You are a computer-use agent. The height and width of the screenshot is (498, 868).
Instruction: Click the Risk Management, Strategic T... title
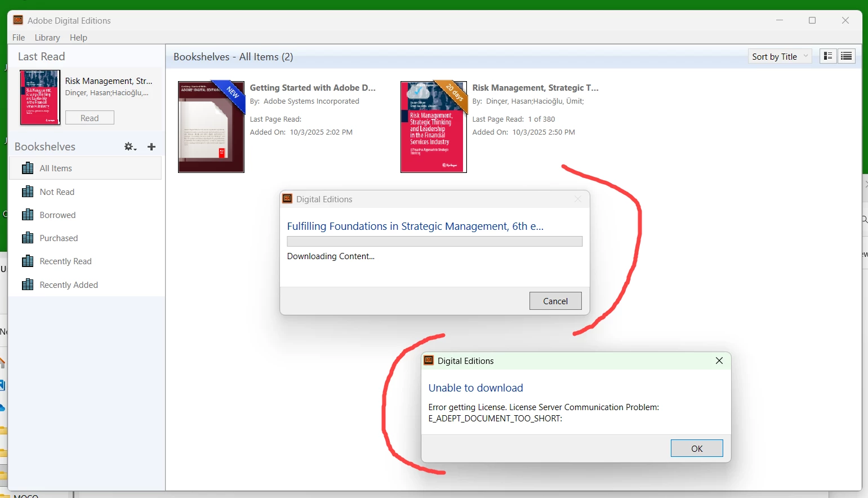[535, 88]
